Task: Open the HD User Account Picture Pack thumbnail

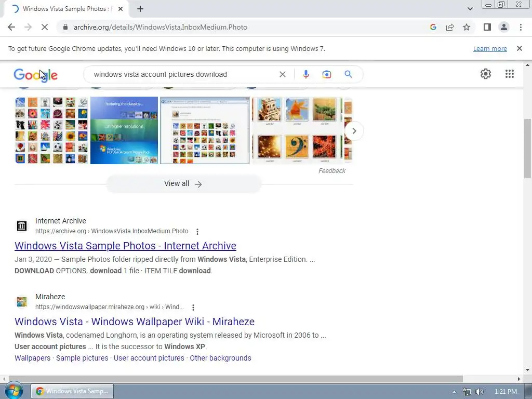Action: [124, 130]
